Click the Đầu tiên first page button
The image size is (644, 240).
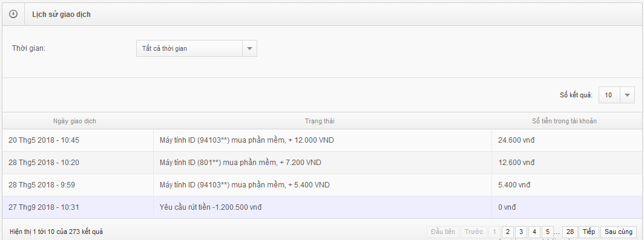pyautogui.click(x=443, y=232)
